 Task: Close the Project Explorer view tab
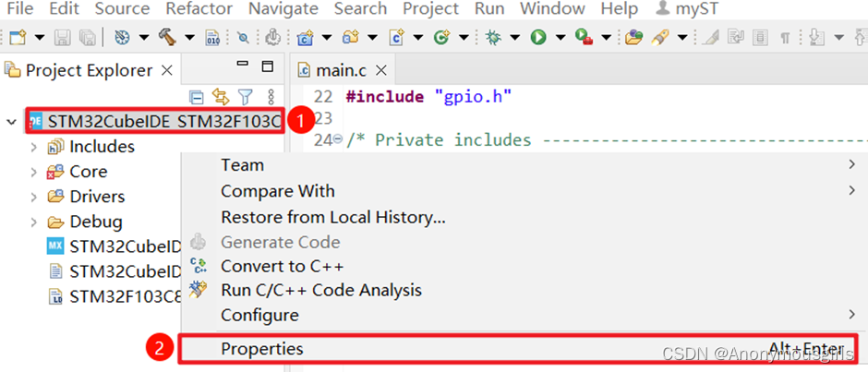[x=166, y=70]
